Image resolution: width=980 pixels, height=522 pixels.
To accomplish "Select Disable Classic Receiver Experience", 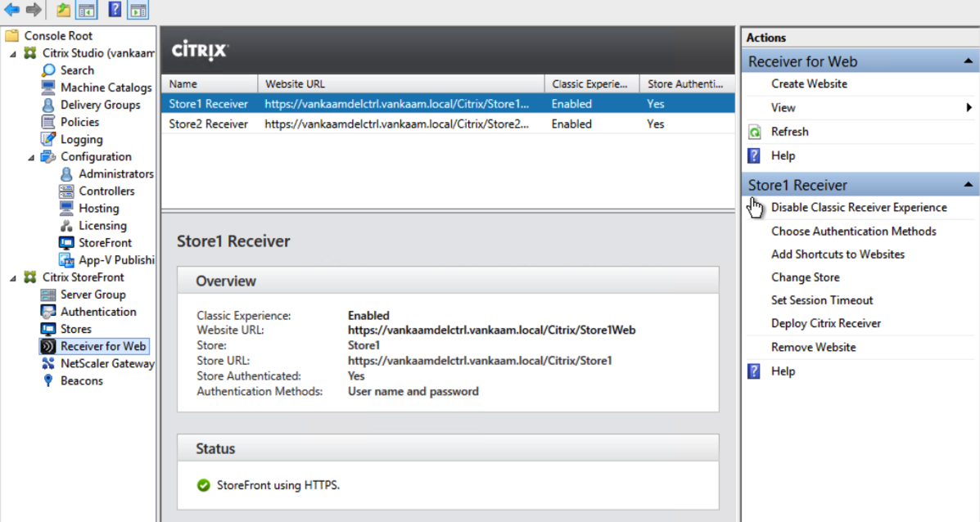I will (x=859, y=207).
